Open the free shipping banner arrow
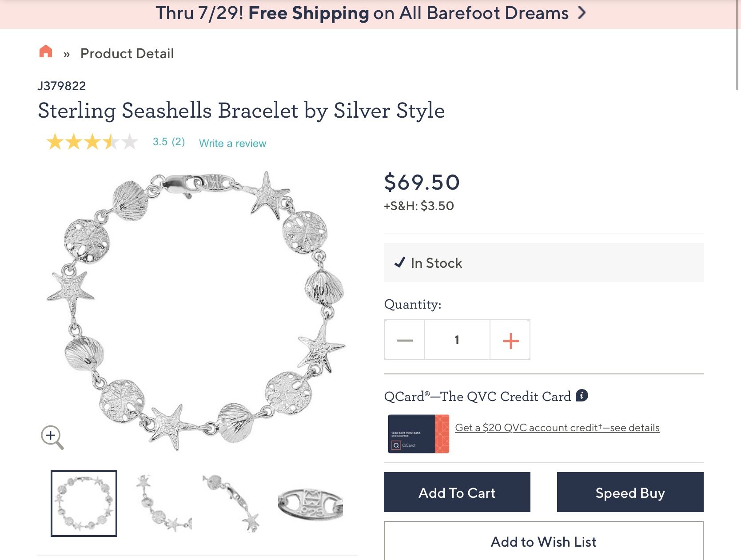 pos(582,13)
